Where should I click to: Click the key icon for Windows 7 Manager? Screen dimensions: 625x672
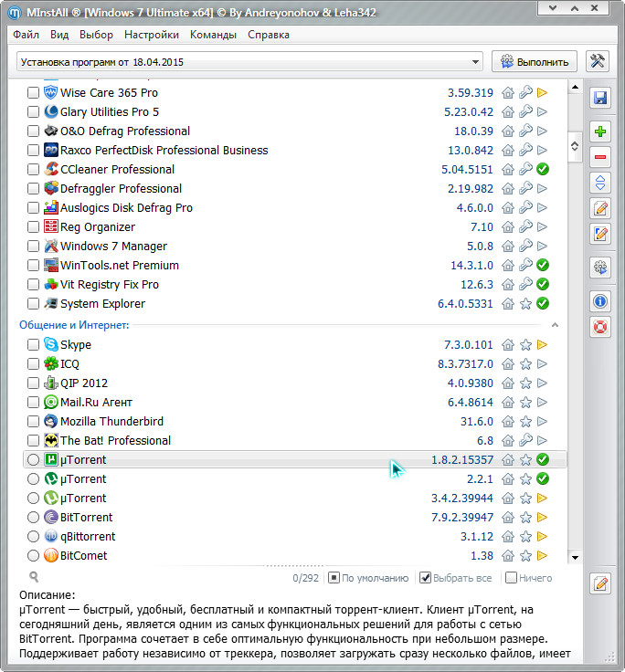coord(525,246)
